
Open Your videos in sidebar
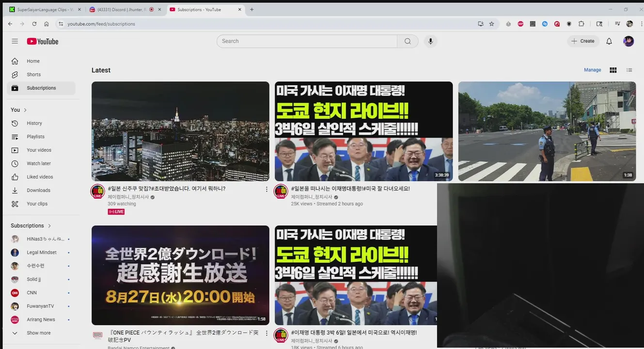[x=41, y=150]
